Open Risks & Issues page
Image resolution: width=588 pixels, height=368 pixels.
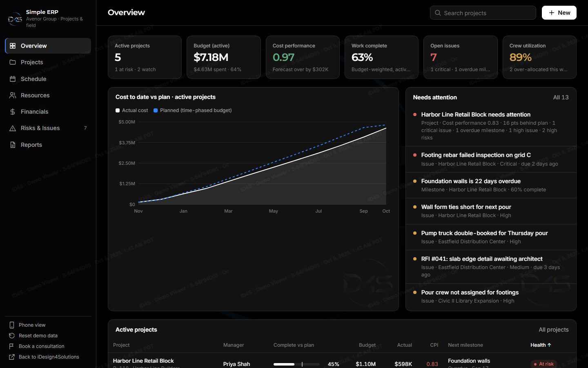[48, 128]
